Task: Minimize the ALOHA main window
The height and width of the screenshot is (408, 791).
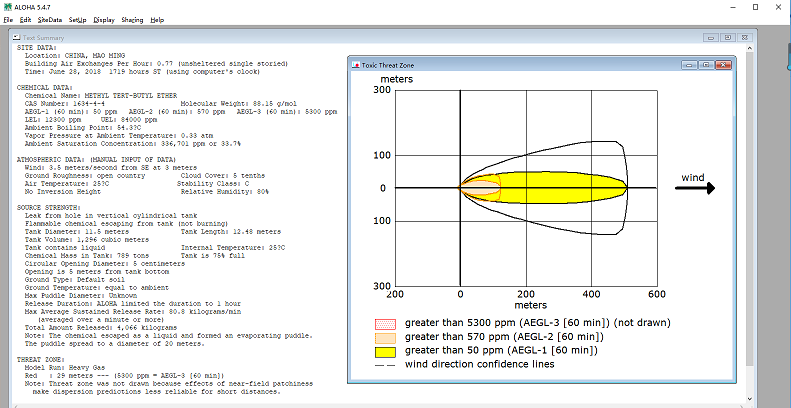Action: tap(732, 7)
